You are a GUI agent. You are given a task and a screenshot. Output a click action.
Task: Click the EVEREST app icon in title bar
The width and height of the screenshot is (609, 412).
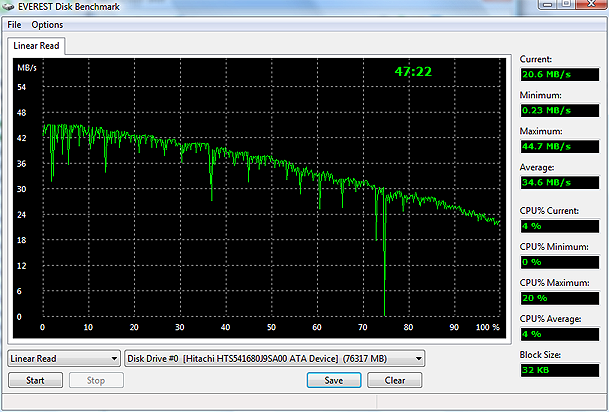(x=10, y=8)
